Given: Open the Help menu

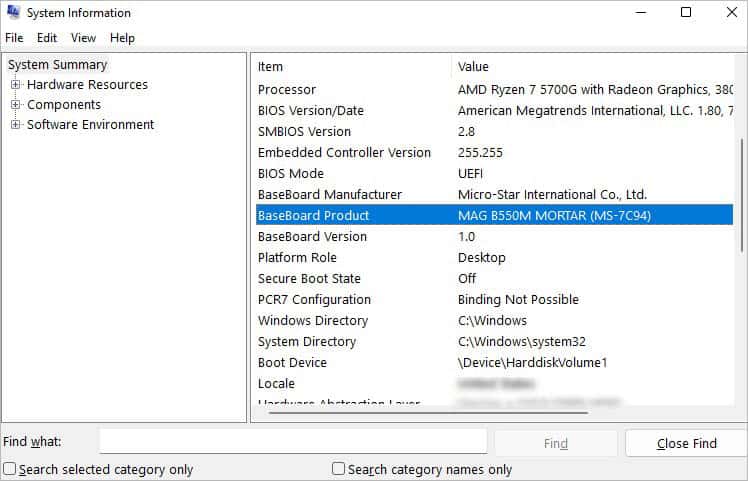Looking at the screenshot, I should point(122,38).
